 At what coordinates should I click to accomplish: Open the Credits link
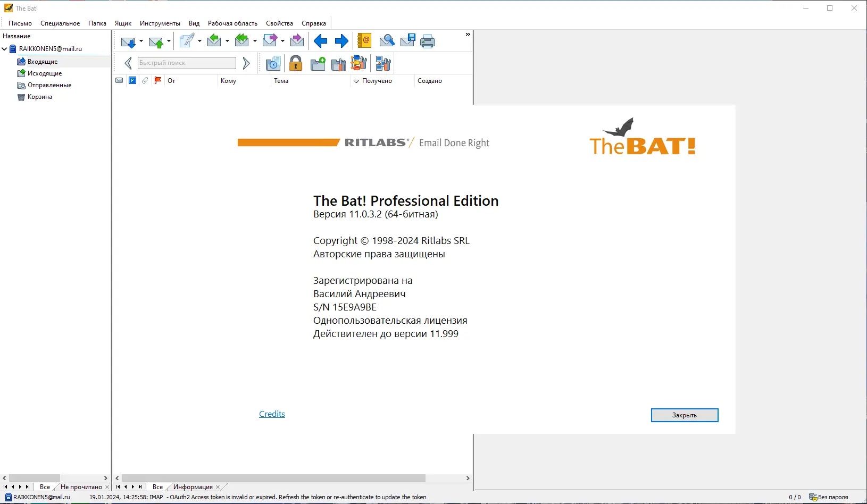tap(272, 414)
